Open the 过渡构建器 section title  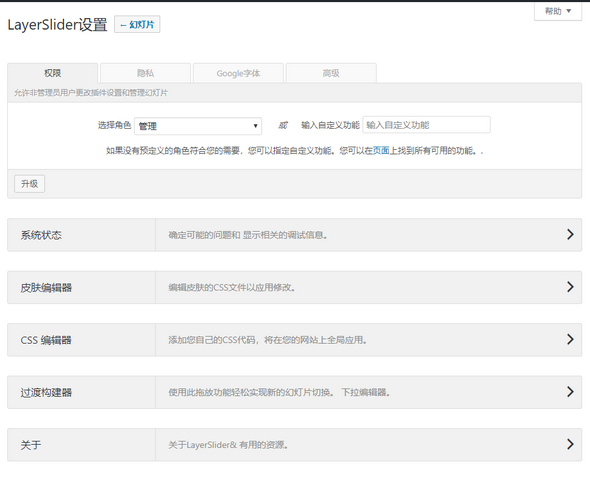click(x=46, y=392)
